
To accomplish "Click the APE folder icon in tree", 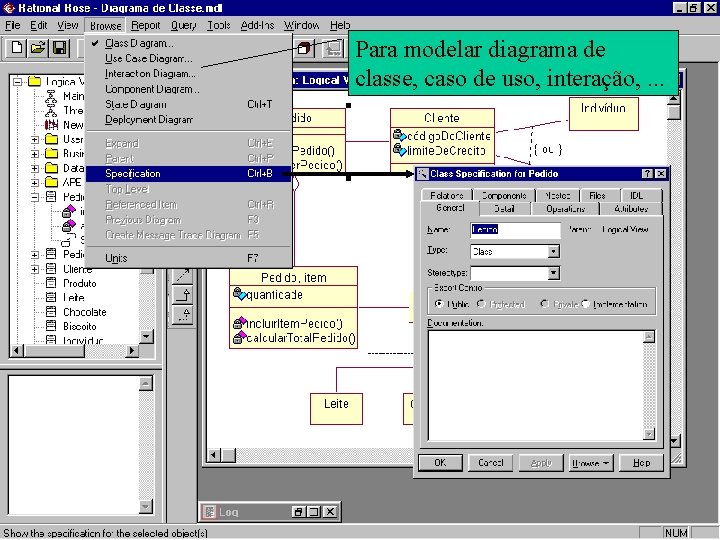I will pos(51,182).
